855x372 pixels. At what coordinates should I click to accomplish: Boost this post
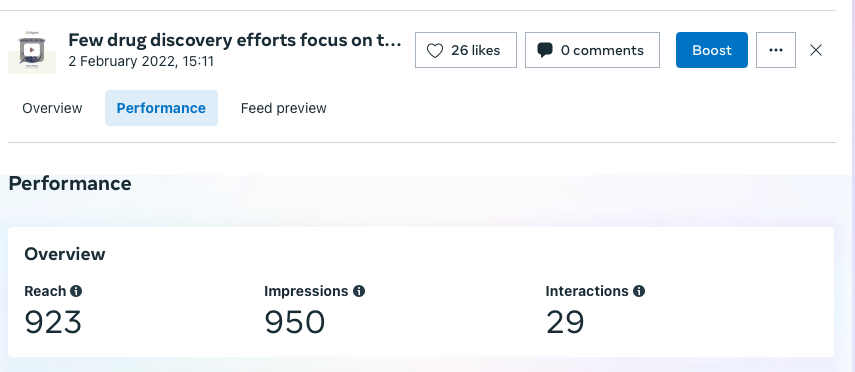(x=712, y=50)
